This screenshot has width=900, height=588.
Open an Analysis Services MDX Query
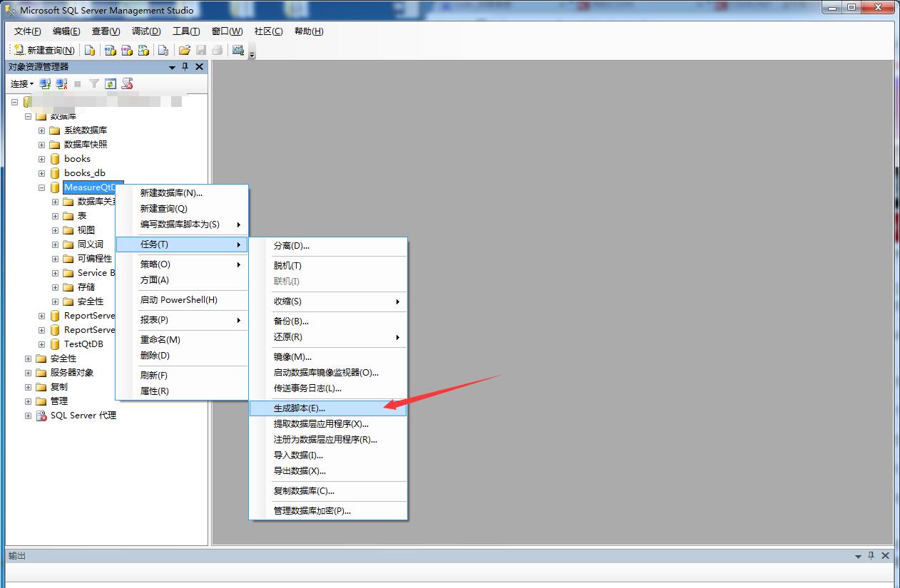click(110, 50)
